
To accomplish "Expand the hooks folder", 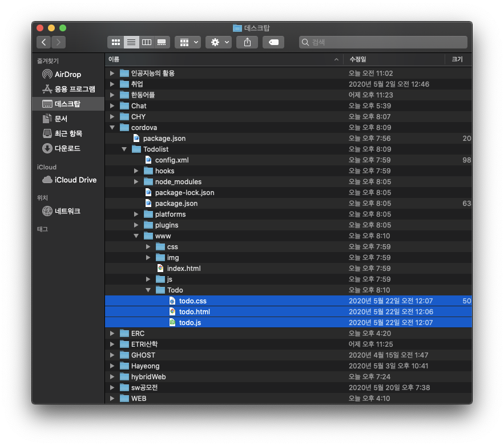I will coord(136,171).
